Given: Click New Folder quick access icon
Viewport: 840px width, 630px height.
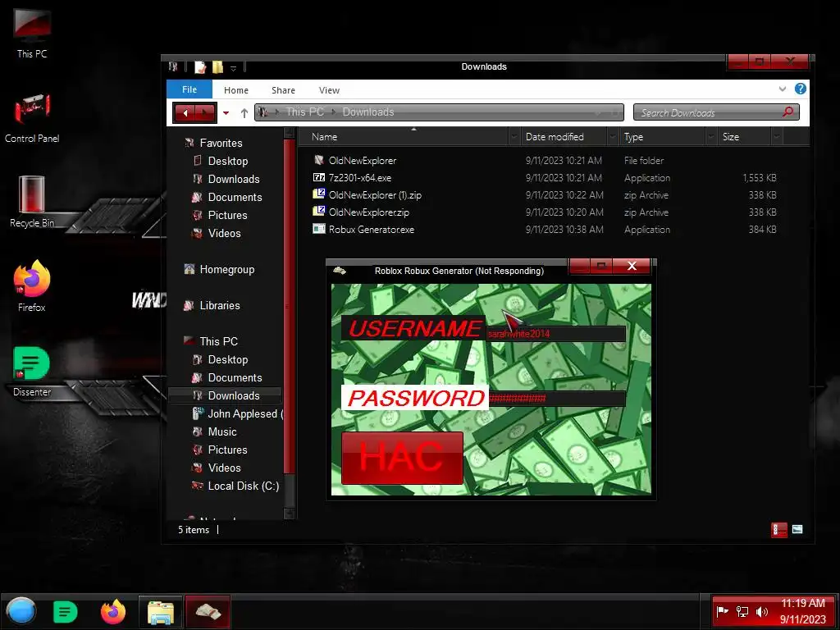Looking at the screenshot, I should pyautogui.click(x=217, y=67).
